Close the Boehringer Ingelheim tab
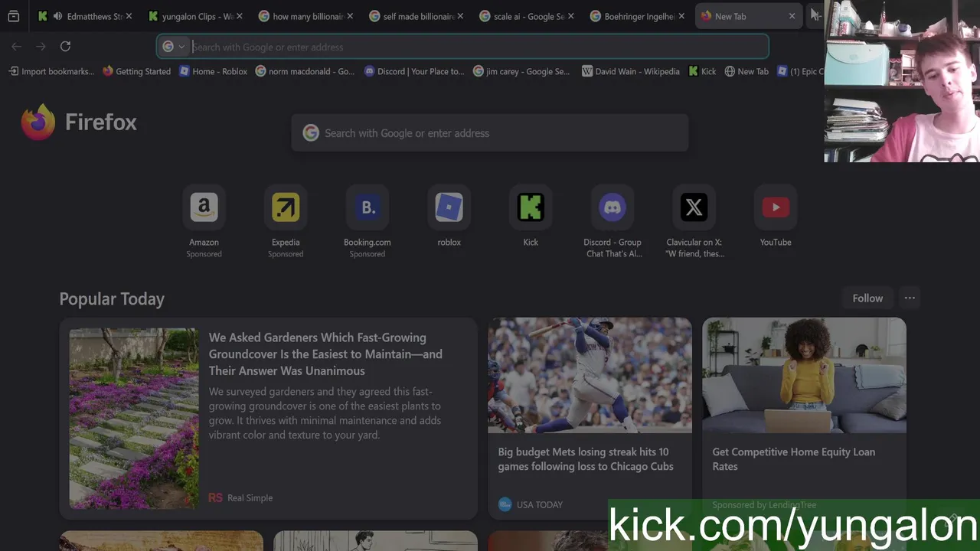Viewport: 980px width, 551px height. (x=681, y=16)
